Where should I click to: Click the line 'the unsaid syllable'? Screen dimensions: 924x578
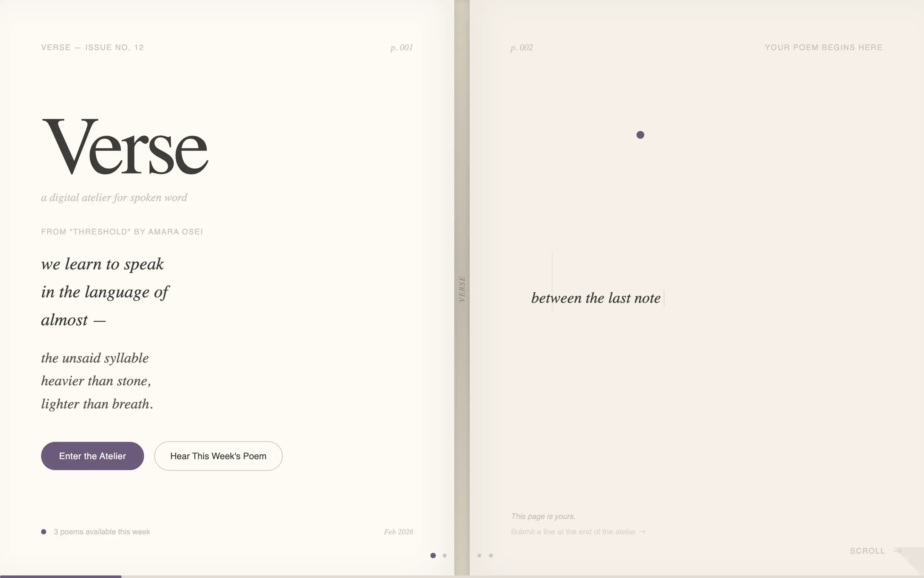click(x=95, y=358)
